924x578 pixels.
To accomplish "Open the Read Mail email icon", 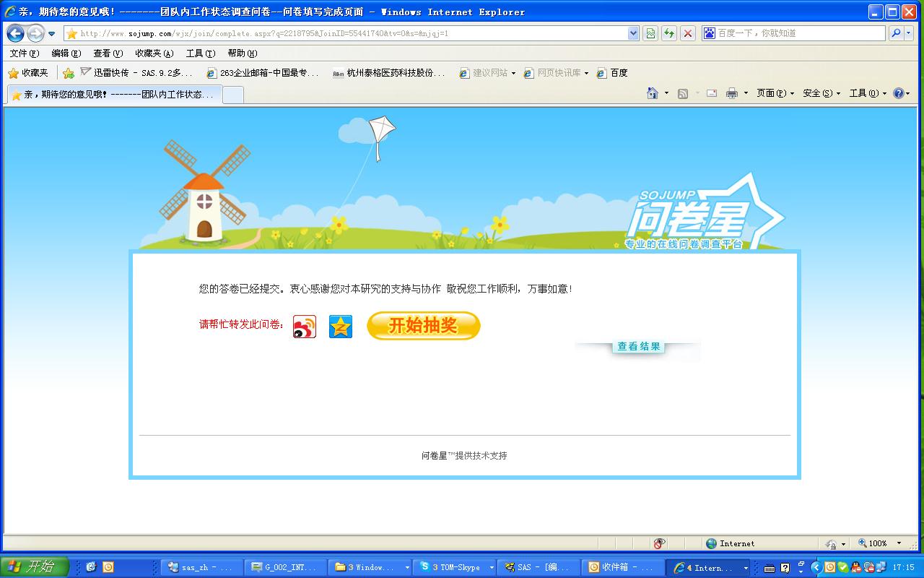I will click(x=711, y=94).
